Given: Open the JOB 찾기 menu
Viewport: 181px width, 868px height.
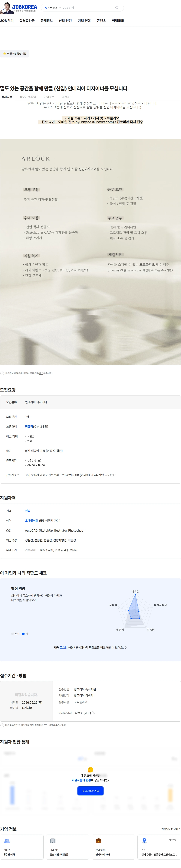Looking at the screenshot, I should (7, 21).
